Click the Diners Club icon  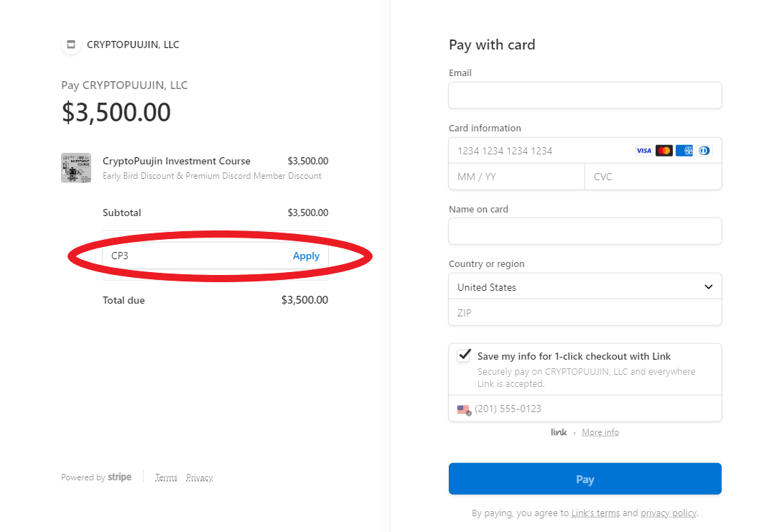[x=704, y=151]
